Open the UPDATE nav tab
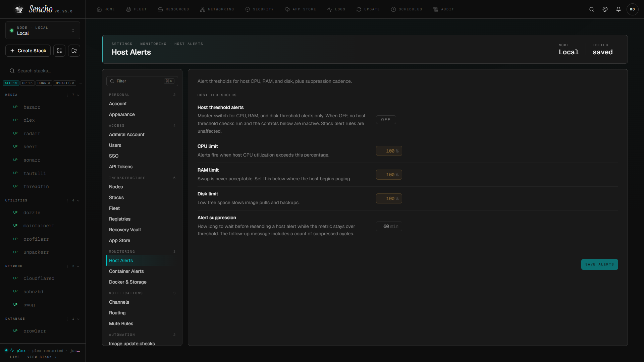644x362 pixels. pyautogui.click(x=368, y=9)
